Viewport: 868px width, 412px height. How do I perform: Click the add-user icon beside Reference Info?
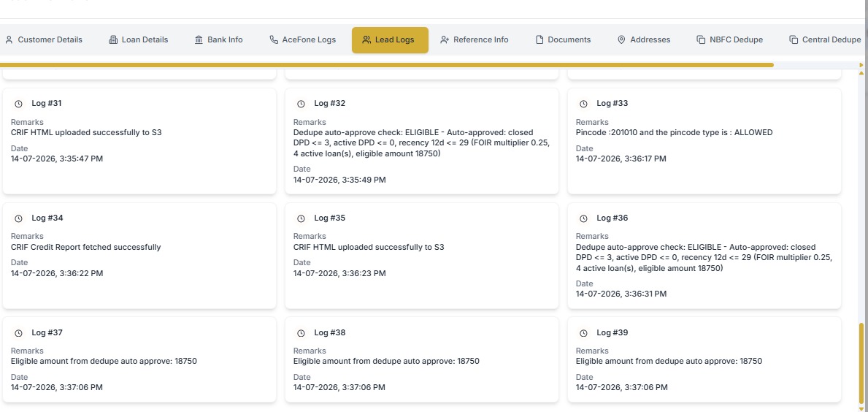tap(445, 40)
